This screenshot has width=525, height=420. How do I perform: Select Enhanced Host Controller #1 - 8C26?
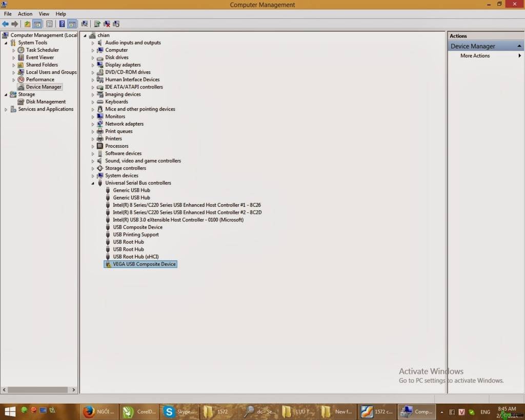(187, 205)
